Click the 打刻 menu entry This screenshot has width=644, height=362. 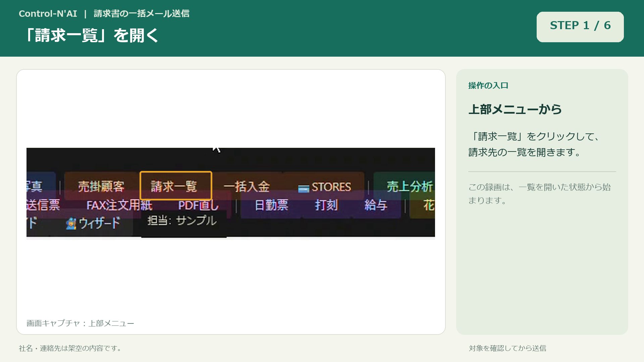point(326,205)
